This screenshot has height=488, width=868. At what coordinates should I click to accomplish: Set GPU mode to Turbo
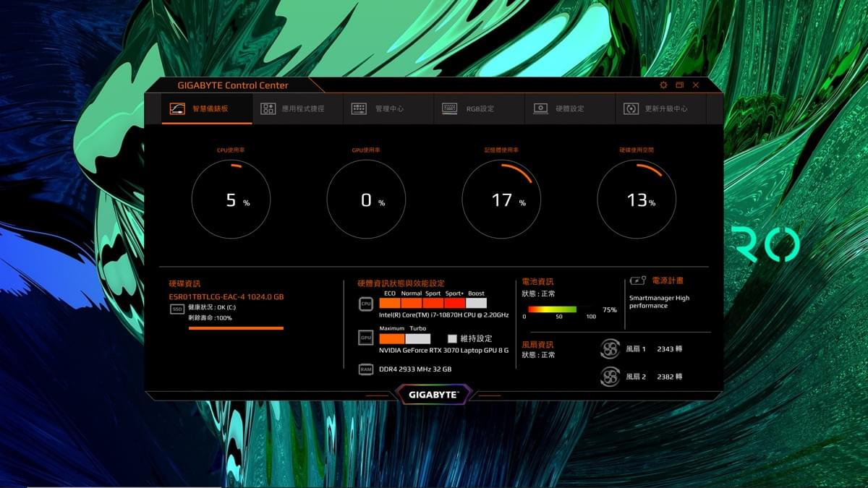pos(418,338)
